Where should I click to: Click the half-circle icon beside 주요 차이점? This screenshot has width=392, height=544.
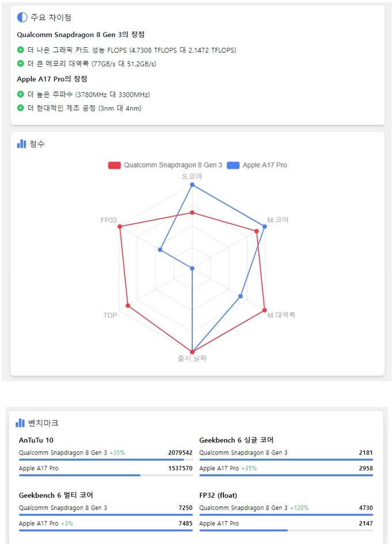(22, 17)
